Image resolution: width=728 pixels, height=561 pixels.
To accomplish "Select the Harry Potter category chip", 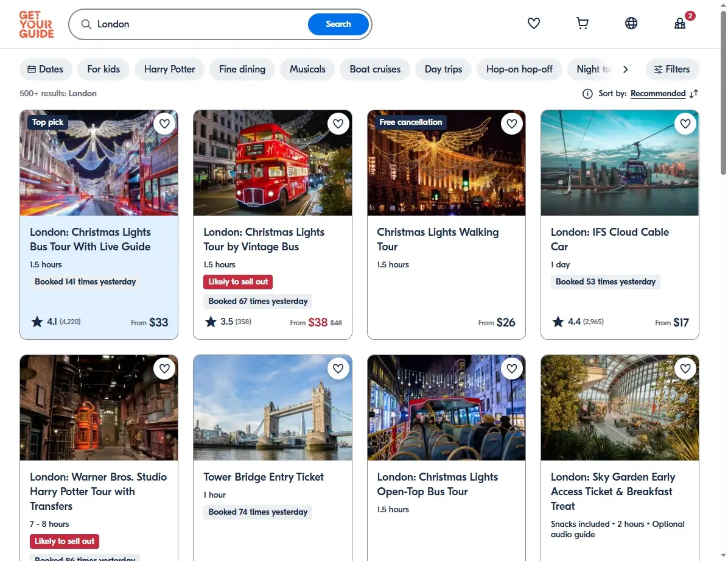I will (169, 69).
